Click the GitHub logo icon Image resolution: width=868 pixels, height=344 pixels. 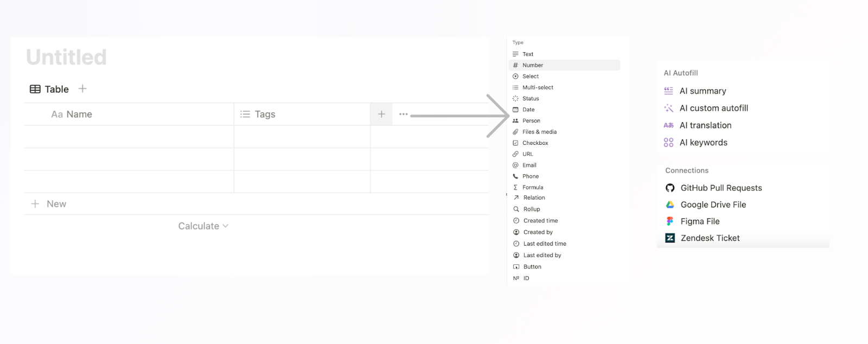670,188
